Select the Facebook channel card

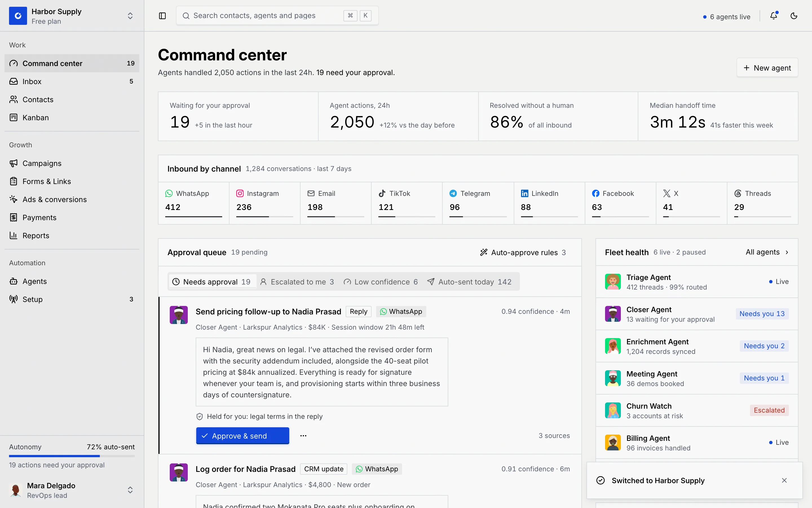point(620,203)
